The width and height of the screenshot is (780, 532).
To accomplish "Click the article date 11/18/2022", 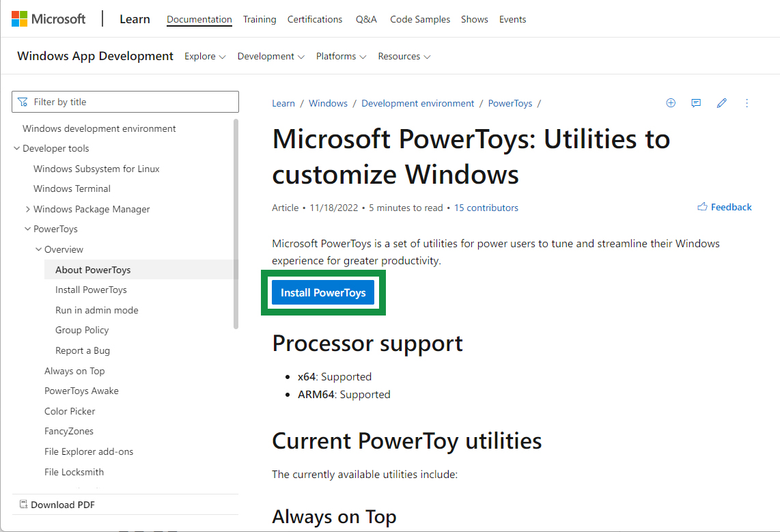I will pos(334,208).
